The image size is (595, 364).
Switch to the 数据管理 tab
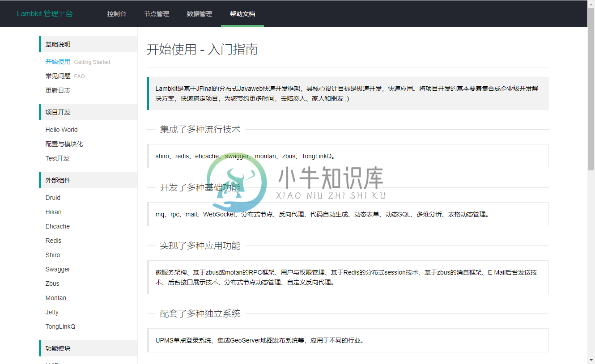(x=200, y=14)
